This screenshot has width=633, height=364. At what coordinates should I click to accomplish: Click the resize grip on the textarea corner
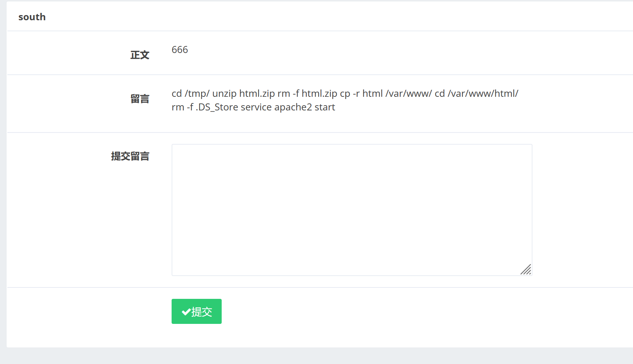tap(526, 269)
